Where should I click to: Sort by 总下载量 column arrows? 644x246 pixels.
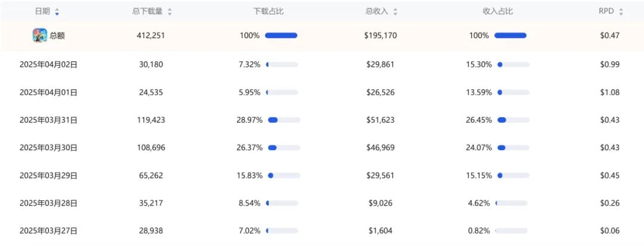coord(169,12)
